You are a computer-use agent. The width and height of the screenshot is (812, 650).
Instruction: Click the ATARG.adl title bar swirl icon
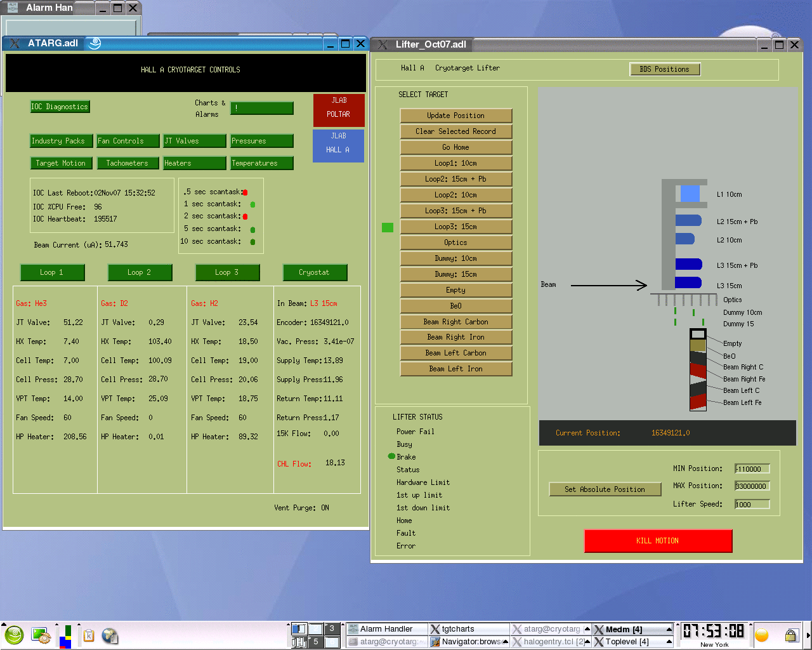click(95, 43)
